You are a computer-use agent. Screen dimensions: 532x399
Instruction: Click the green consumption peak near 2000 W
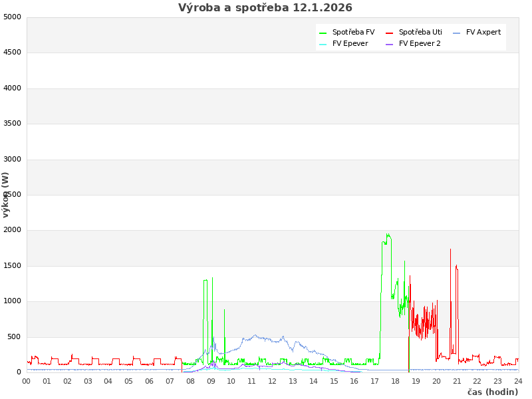[x=388, y=235]
